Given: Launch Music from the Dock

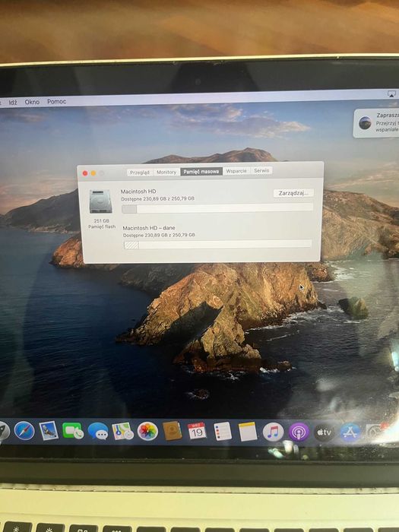Looking at the screenshot, I should click(x=273, y=432).
